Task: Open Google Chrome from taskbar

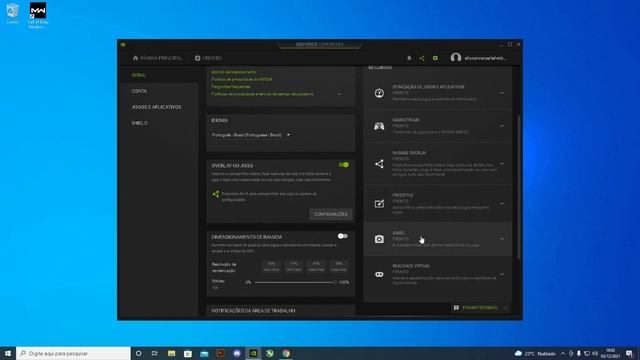Action: (x=286, y=353)
